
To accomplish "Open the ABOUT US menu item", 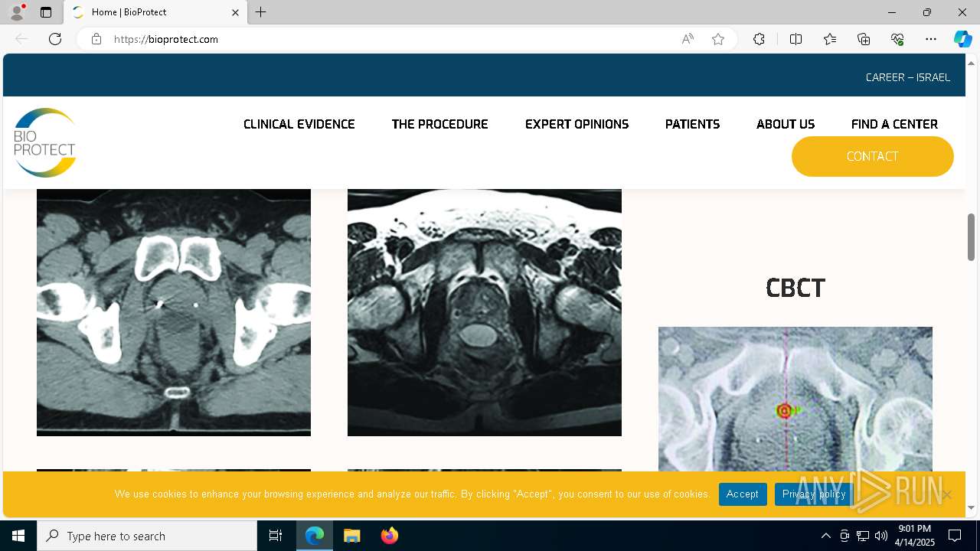I will [x=786, y=124].
